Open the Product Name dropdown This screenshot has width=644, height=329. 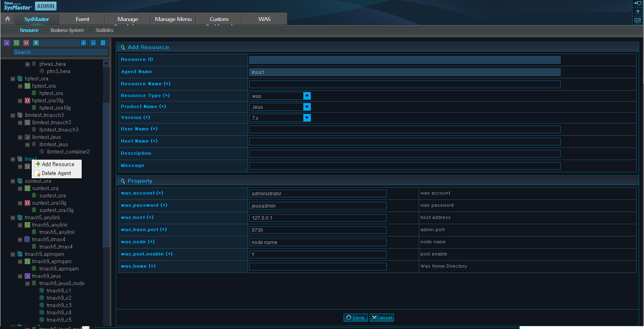tap(307, 107)
